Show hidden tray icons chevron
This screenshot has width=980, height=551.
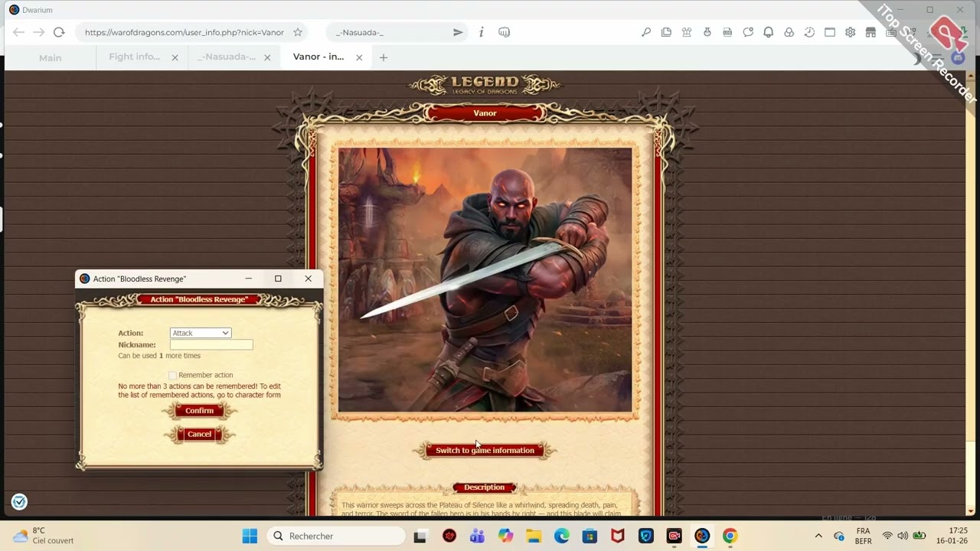tap(818, 536)
